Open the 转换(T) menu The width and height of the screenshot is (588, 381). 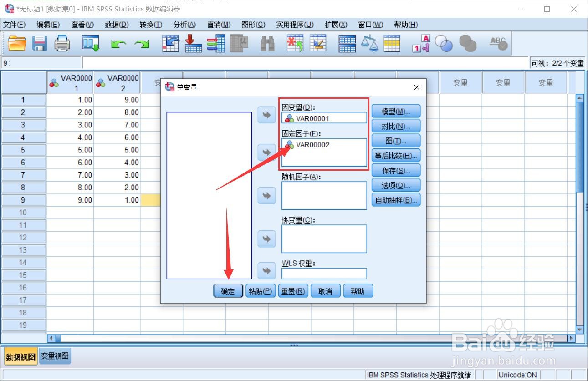click(151, 25)
